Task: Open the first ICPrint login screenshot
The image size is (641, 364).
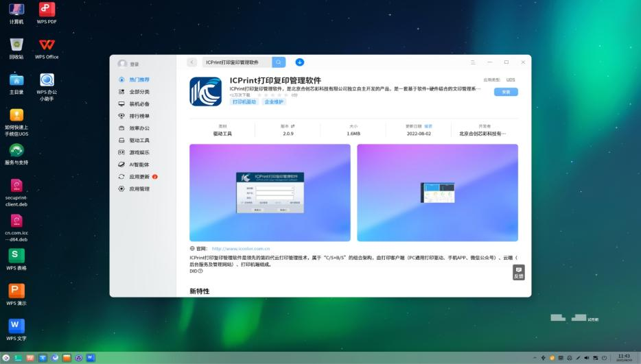Action: (x=270, y=193)
